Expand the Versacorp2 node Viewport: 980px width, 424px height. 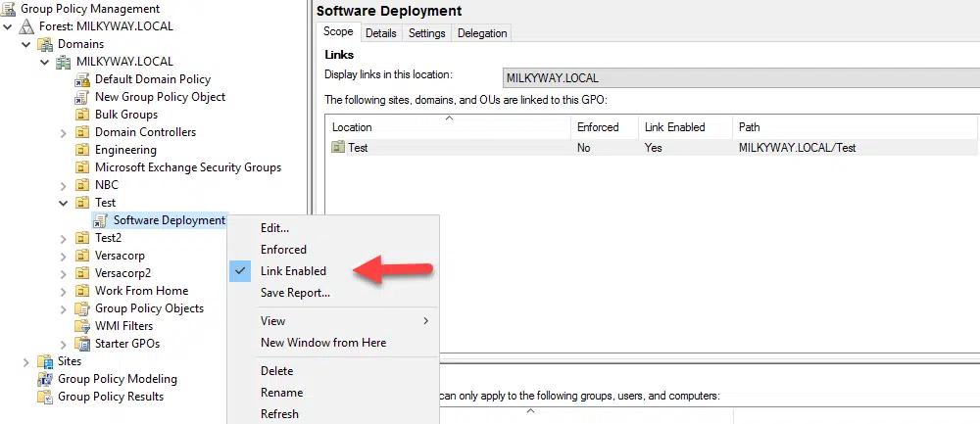[x=63, y=273]
